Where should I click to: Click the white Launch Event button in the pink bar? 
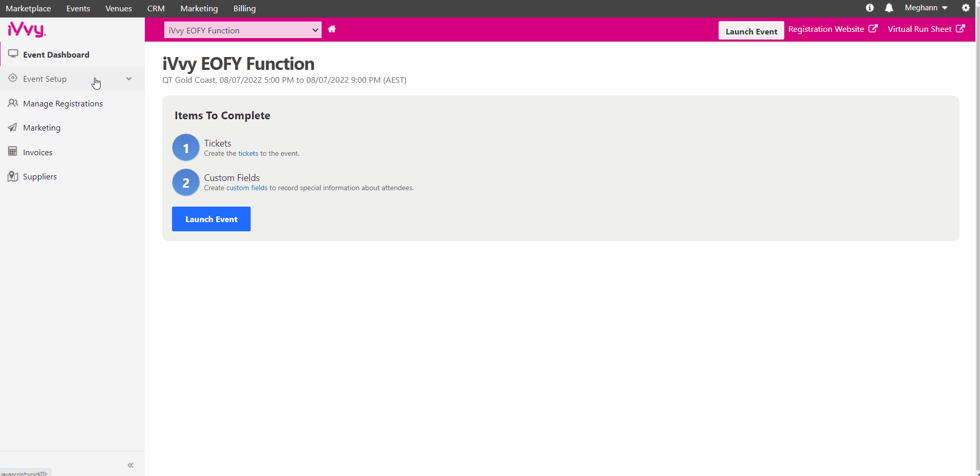(x=751, y=31)
